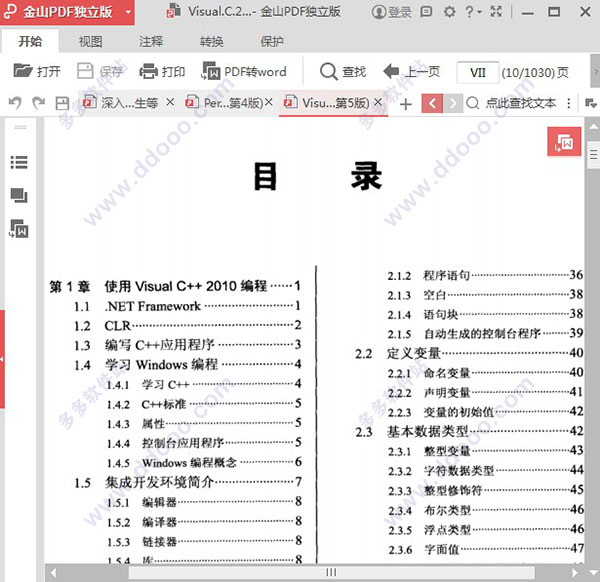Image resolution: width=600 pixels, height=582 pixels.
Task: Close the Visu...第5版) document tab
Action: (x=378, y=102)
